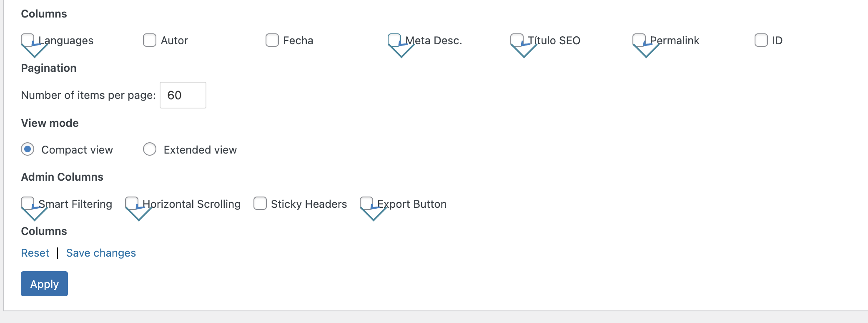The image size is (868, 323).
Task: Enable the ID column checkbox
Action: (x=761, y=40)
